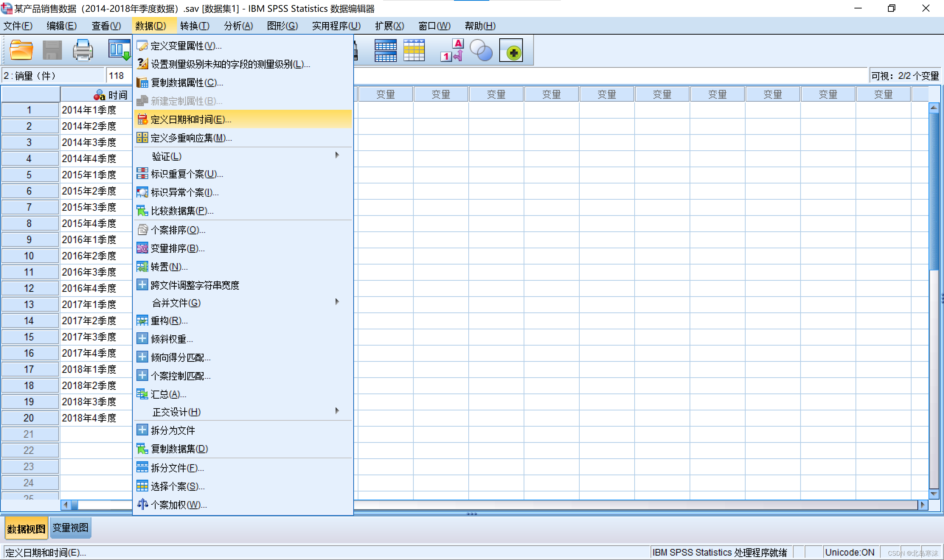The width and height of the screenshot is (944, 560).
Task: Choose Define Date and Time (定义日期和时间)
Action: [243, 119]
